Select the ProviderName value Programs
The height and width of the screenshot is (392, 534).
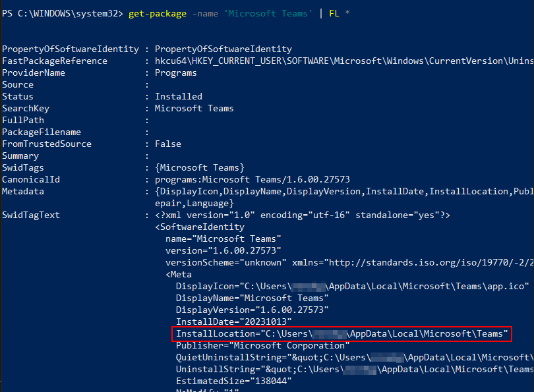point(175,73)
